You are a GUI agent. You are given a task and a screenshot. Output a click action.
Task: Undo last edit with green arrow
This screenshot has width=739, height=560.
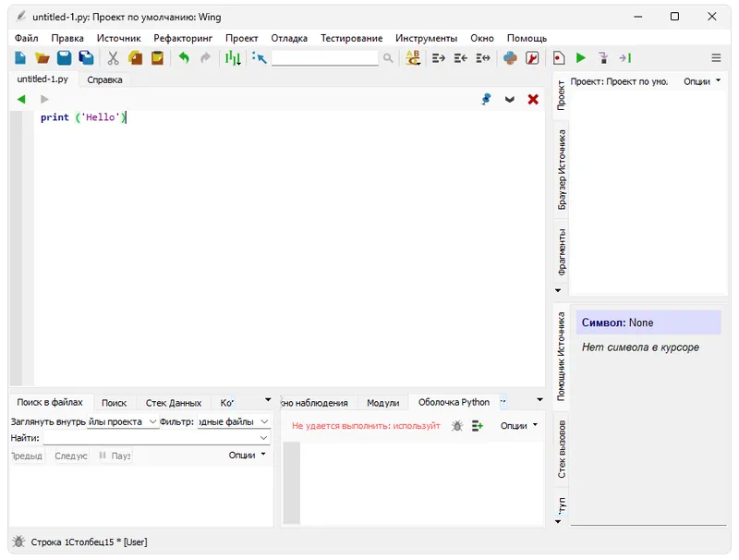[184, 58]
